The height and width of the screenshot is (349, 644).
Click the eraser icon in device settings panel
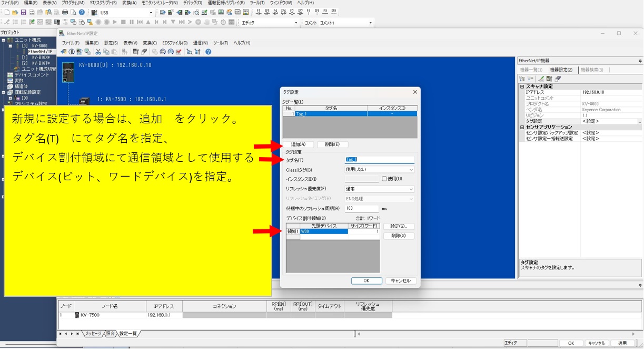558,79
